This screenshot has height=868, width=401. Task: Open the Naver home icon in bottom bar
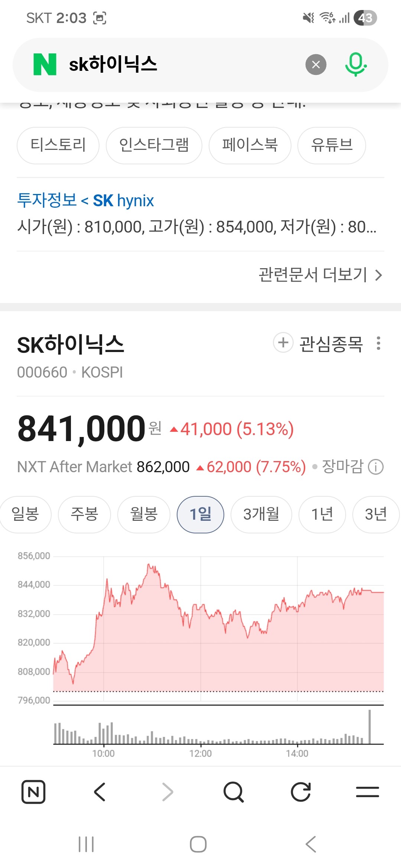point(33,792)
